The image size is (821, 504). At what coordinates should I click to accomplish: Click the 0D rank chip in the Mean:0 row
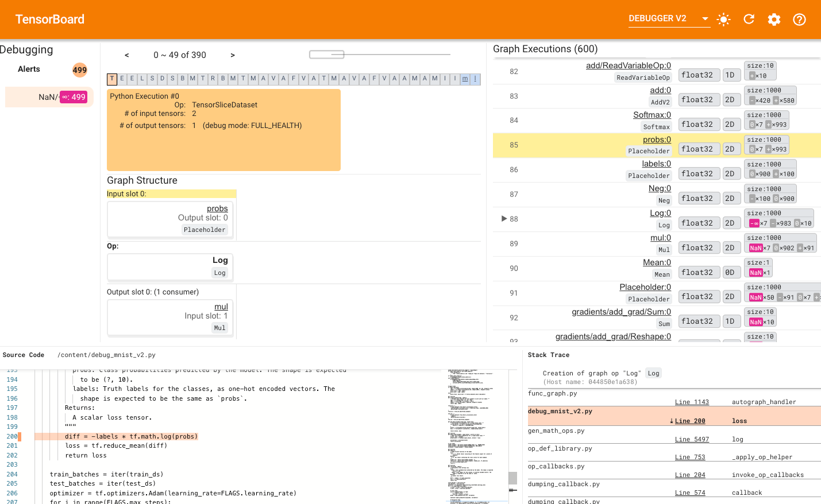coord(731,273)
